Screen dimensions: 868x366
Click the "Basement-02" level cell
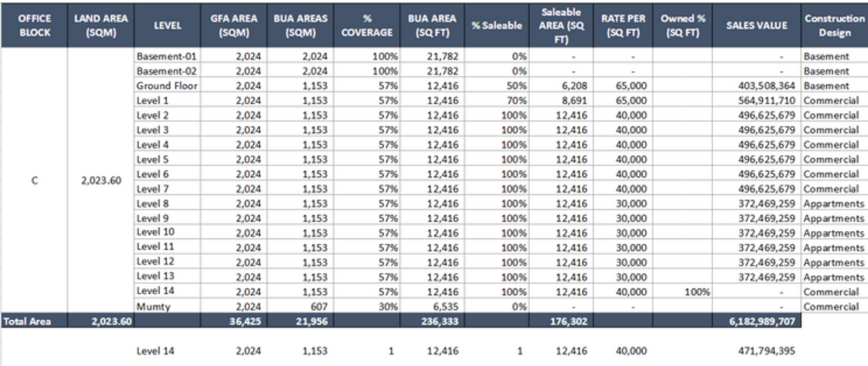coord(167,71)
